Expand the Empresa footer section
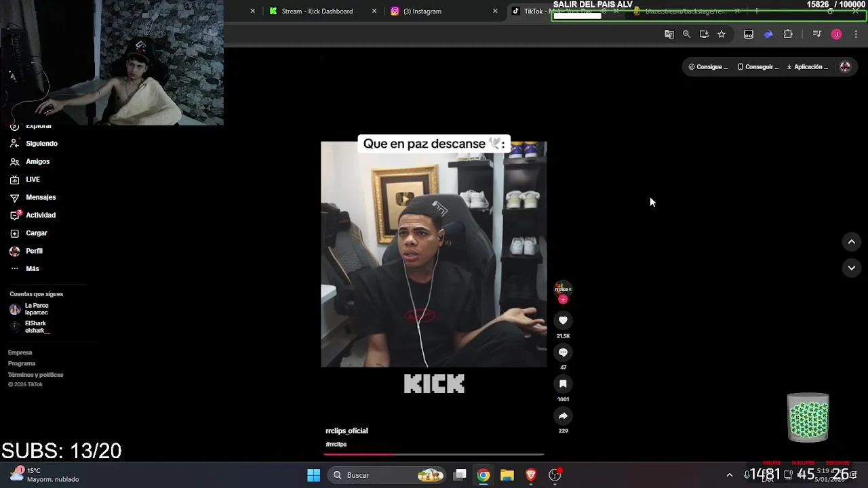This screenshot has height=488, width=868. pos(20,352)
